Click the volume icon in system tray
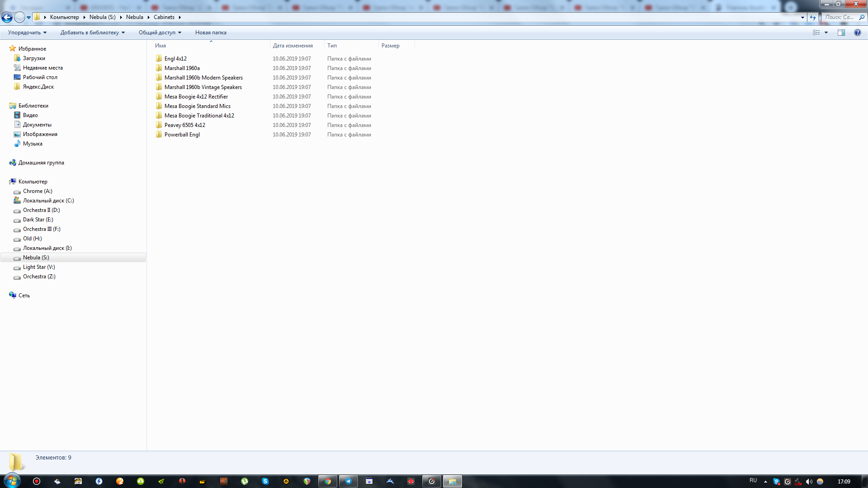Image resolution: width=868 pixels, height=488 pixels. tap(809, 482)
